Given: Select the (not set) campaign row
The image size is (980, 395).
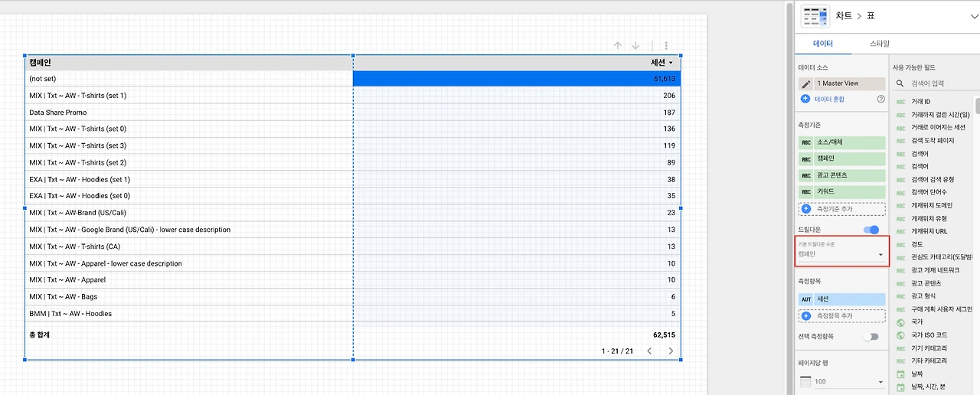Looking at the screenshot, I should [353, 79].
